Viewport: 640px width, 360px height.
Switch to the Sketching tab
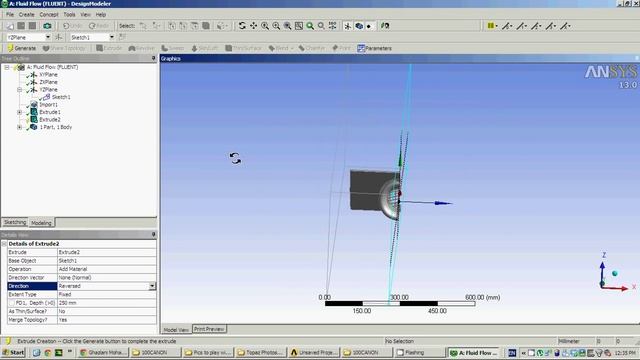point(15,222)
